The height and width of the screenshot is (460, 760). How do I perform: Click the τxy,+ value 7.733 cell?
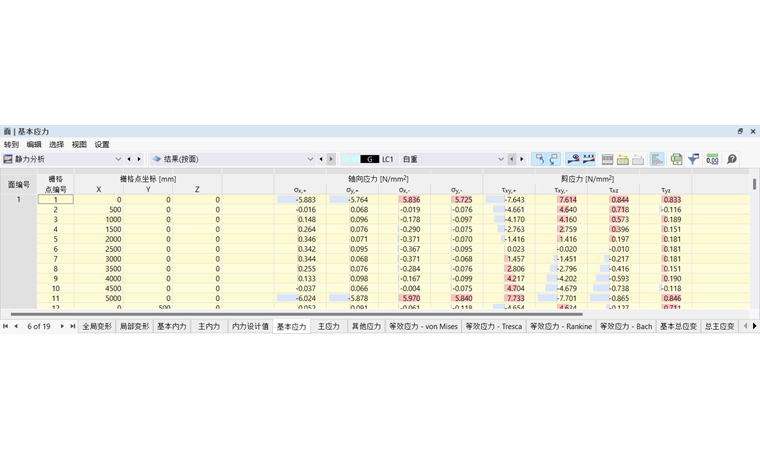(x=509, y=298)
